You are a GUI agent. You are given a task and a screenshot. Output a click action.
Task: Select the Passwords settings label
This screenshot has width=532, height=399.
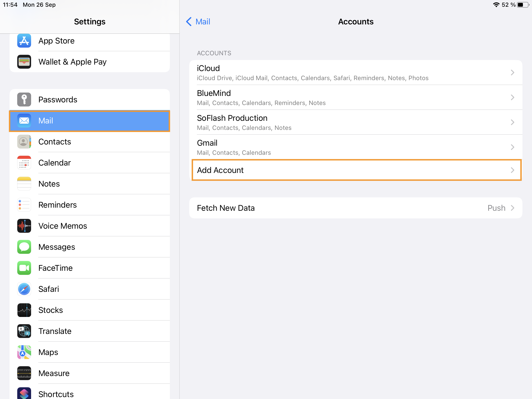pos(58,100)
